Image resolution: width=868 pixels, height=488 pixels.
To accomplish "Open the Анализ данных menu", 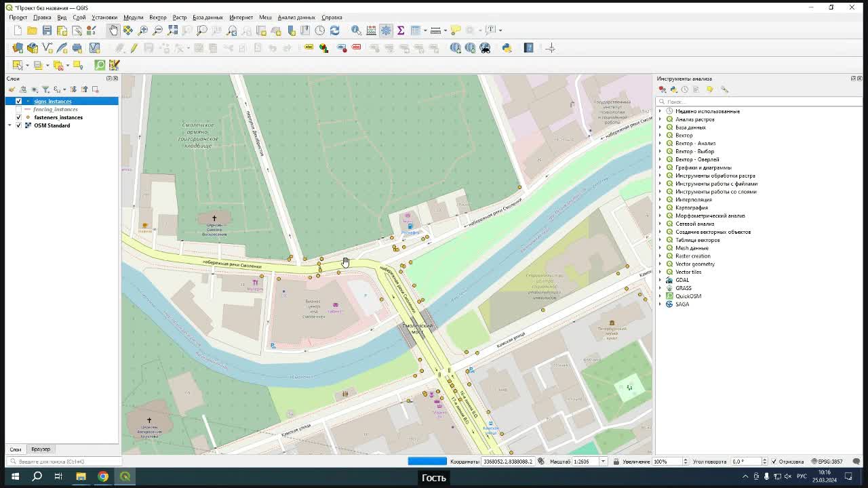I will [296, 17].
